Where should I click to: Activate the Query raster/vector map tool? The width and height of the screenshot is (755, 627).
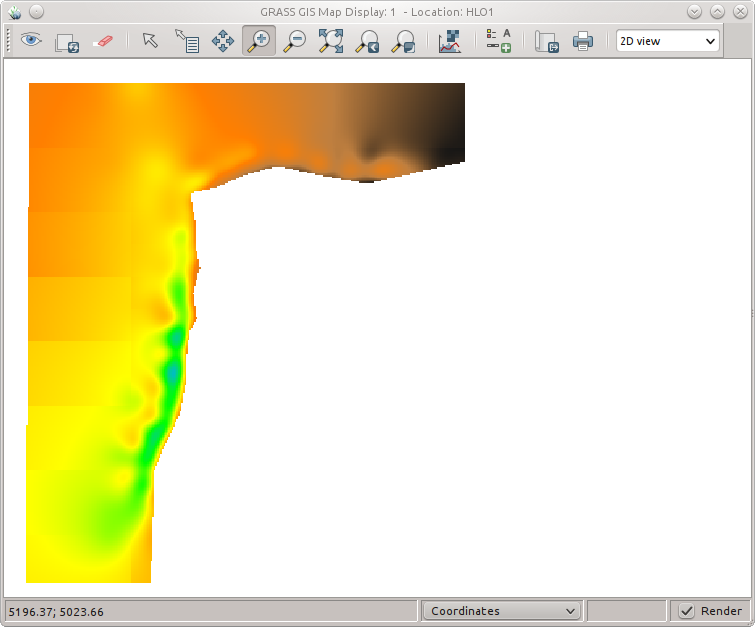pyautogui.click(x=187, y=41)
